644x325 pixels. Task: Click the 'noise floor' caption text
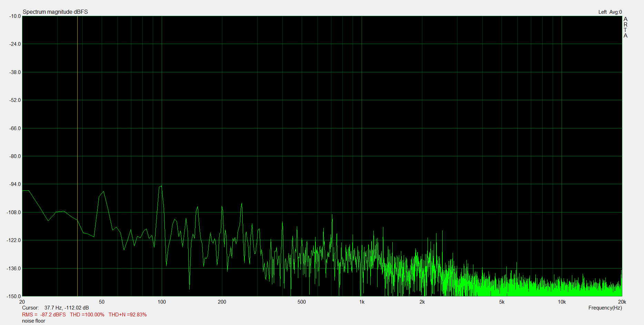(x=33, y=321)
